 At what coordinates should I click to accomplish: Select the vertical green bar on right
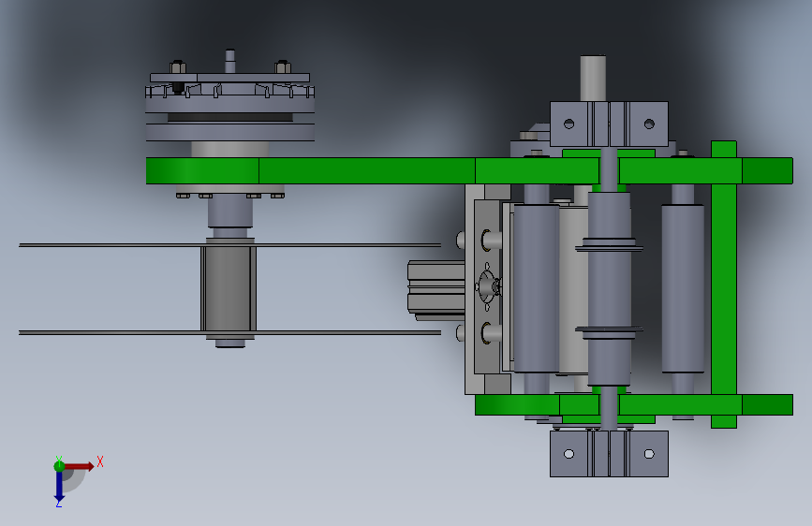tap(723, 285)
